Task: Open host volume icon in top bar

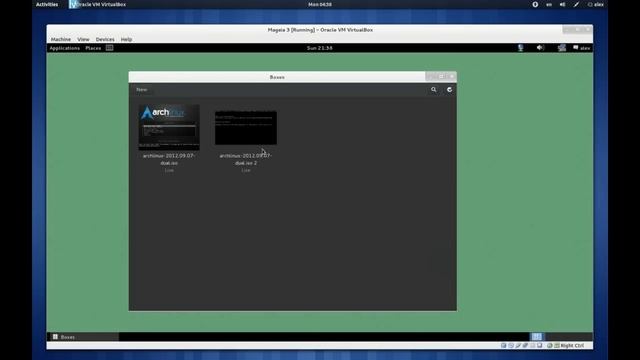Action: tap(562, 4)
